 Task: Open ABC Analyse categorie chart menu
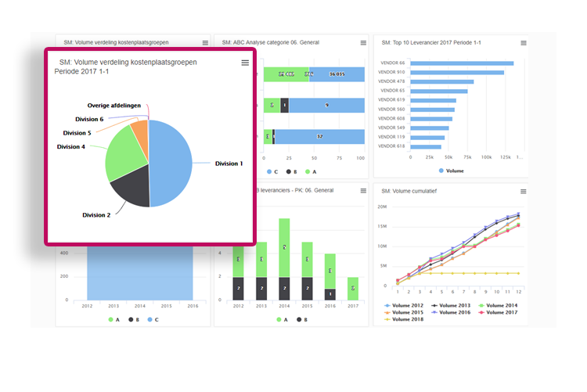point(363,42)
